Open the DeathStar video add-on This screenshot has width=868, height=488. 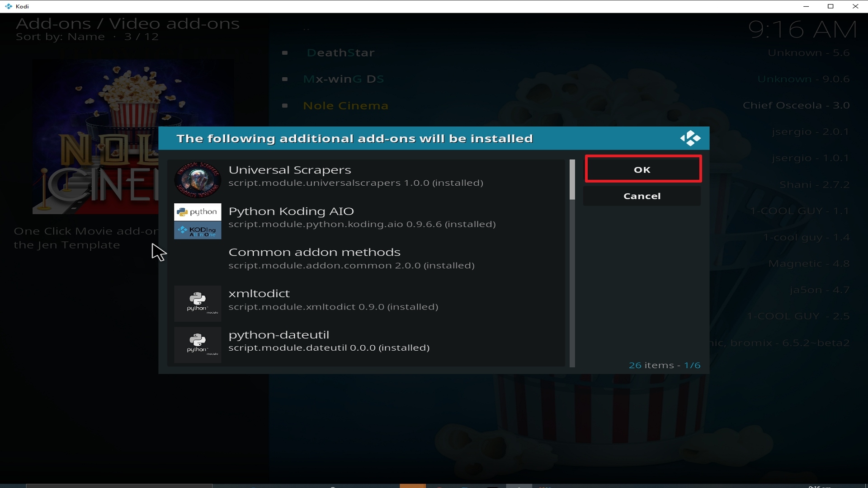pos(340,53)
